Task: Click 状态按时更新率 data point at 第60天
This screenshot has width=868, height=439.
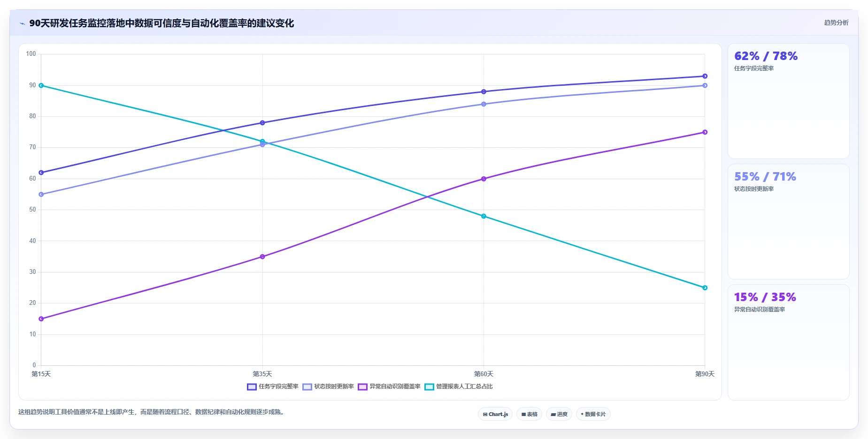Action: 484,104
